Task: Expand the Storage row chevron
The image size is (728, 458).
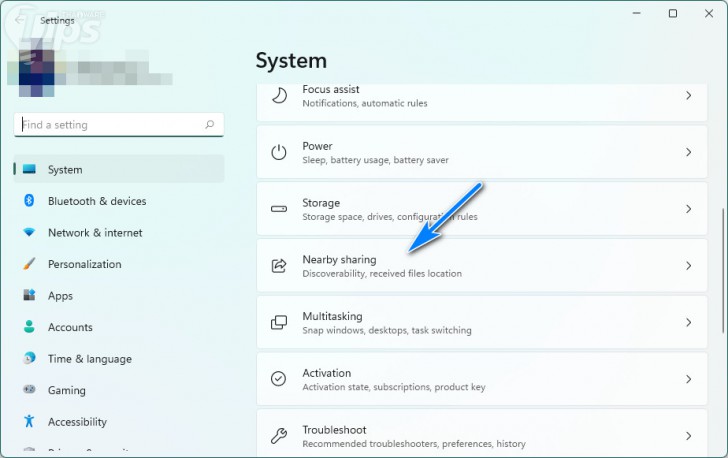Action: click(x=689, y=209)
